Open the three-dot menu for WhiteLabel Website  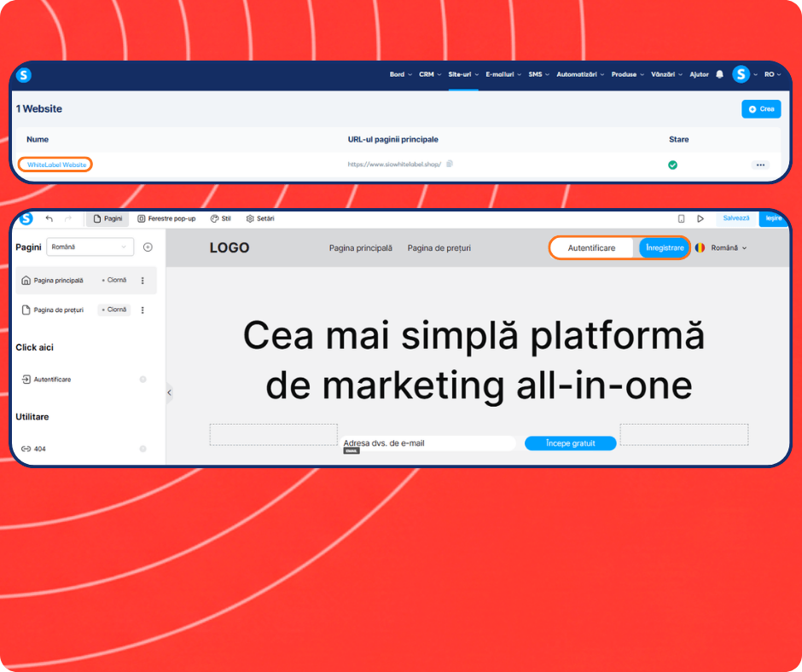760,165
